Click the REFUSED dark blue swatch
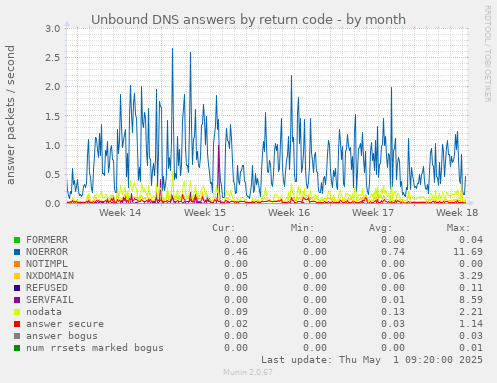This screenshot has height=383, width=497. click(17, 288)
